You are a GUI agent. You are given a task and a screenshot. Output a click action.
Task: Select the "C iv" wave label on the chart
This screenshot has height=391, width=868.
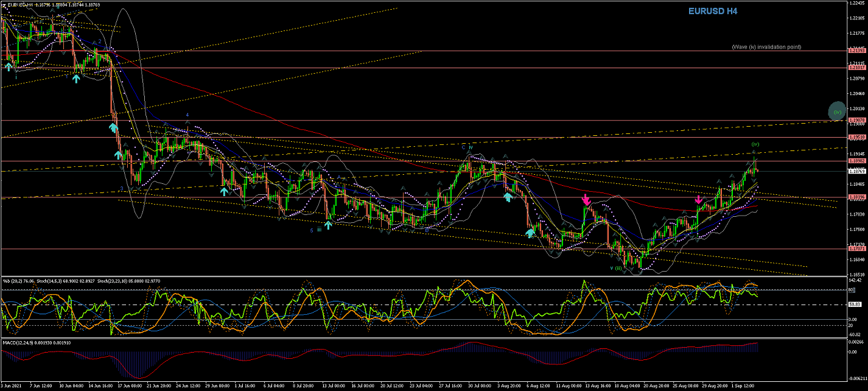[467, 147]
